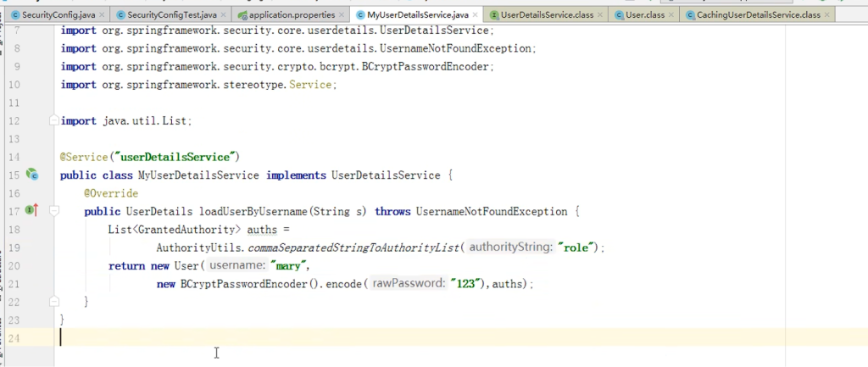Click the implements-method gutter icon on line 17
Screen dimensions: 868x367
click(31, 210)
